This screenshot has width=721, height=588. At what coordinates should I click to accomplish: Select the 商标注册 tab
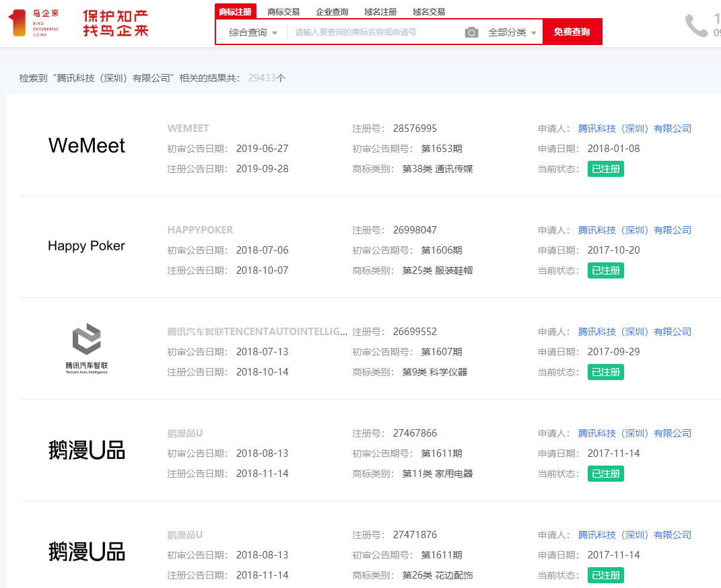pyautogui.click(x=236, y=11)
